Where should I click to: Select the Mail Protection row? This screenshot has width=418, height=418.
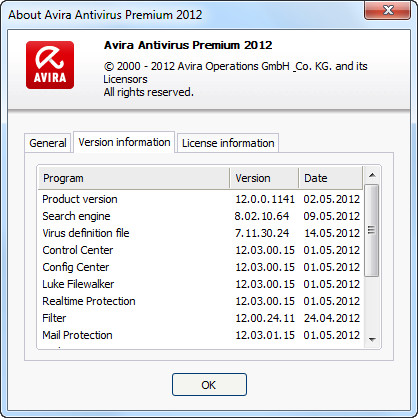(x=201, y=335)
